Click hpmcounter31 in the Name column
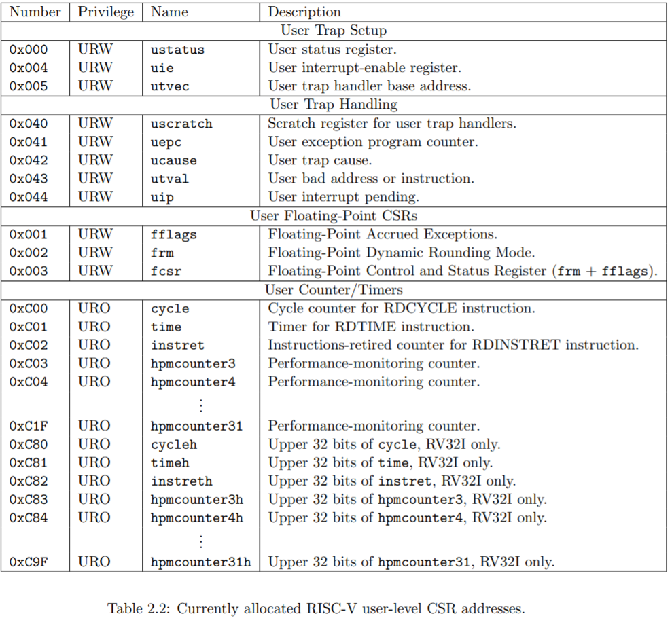The width and height of the screenshot is (672, 618). coord(197,427)
